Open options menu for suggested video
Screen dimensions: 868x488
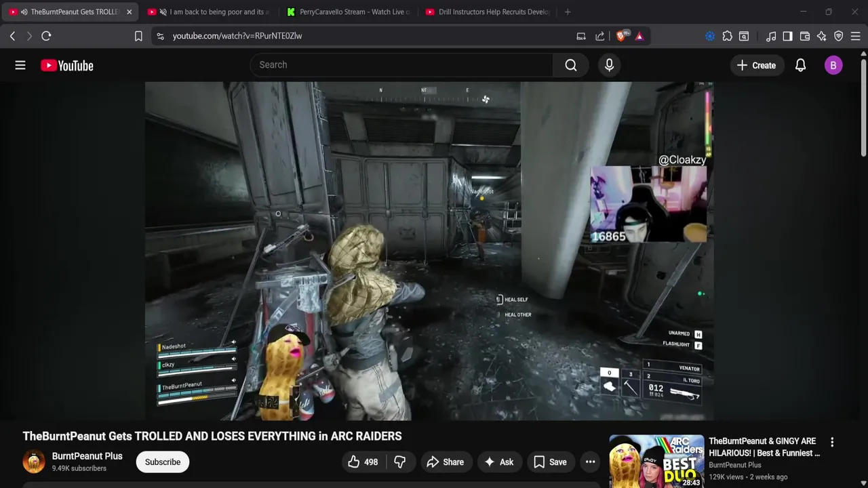832,442
